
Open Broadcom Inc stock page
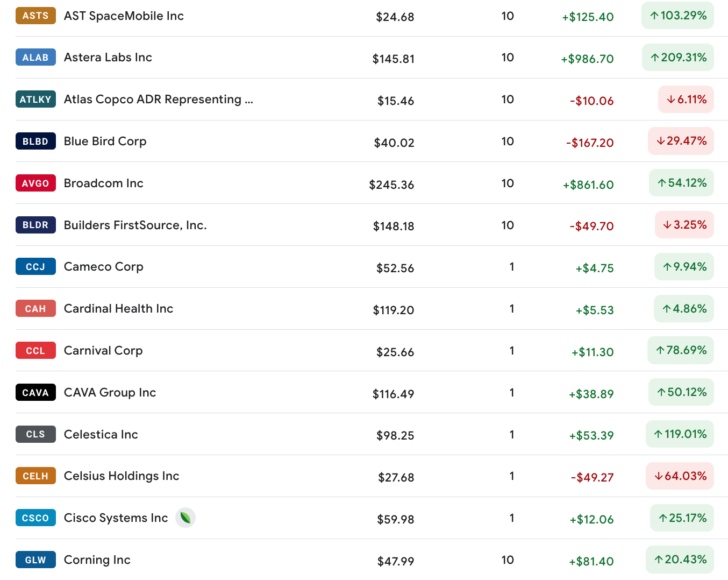[104, 183]
